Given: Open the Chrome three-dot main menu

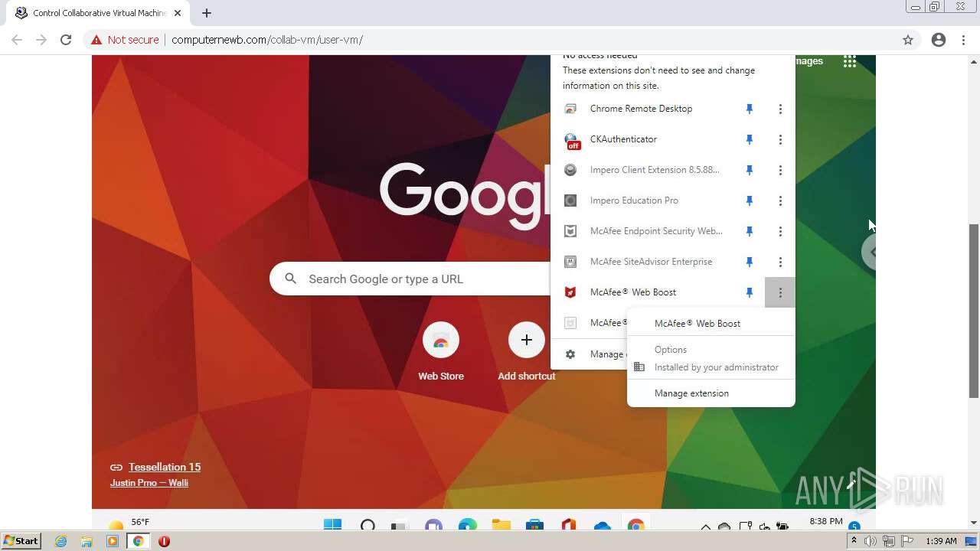Looking at the screenshot, I should tap(964, 40).
